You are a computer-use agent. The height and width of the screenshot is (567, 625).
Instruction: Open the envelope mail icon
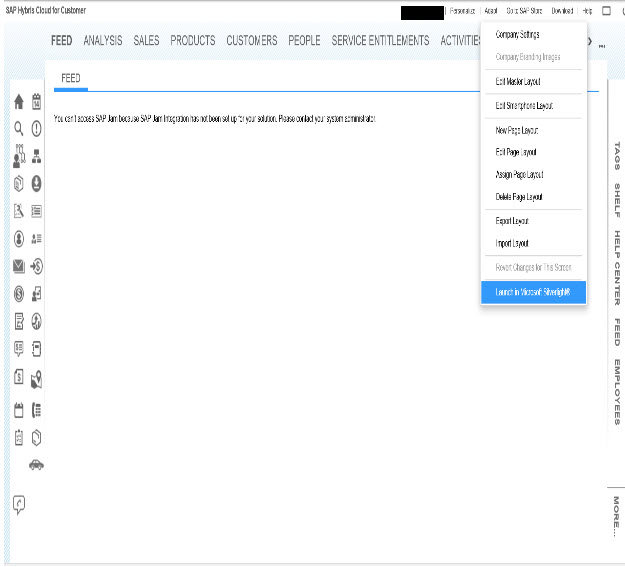19,266
